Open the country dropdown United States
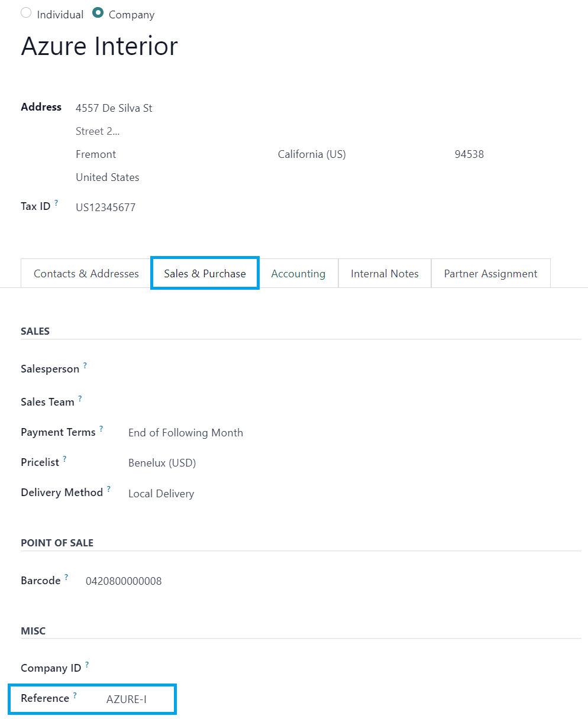This screenshot has height=719, width=588. click(x=108, y=177)
